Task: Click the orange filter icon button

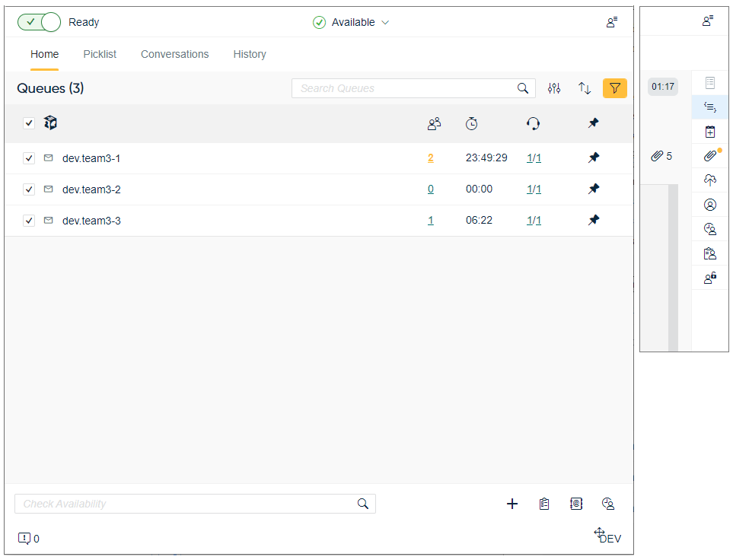Action: click(x=614, y=88)
